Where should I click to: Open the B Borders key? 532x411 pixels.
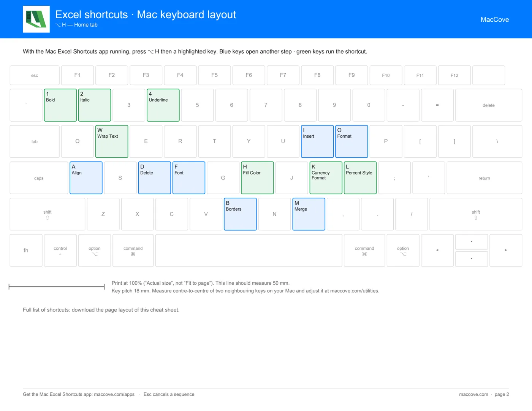click(240, 214)
